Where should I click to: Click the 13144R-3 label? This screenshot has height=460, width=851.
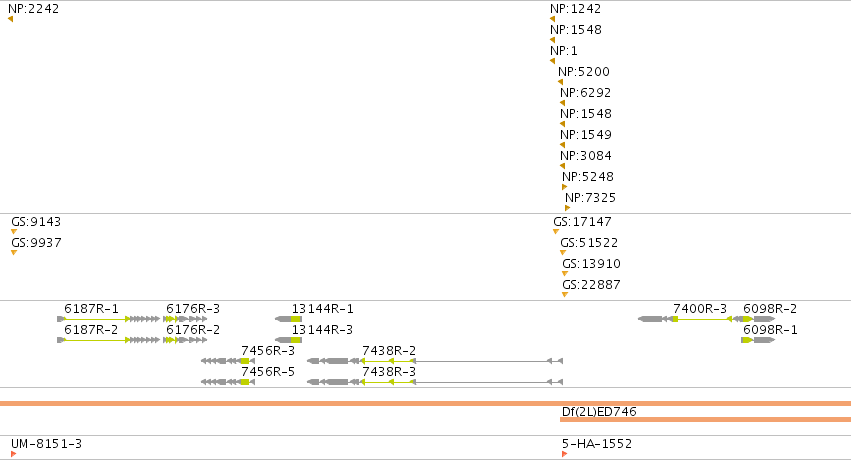coord(322,330)
